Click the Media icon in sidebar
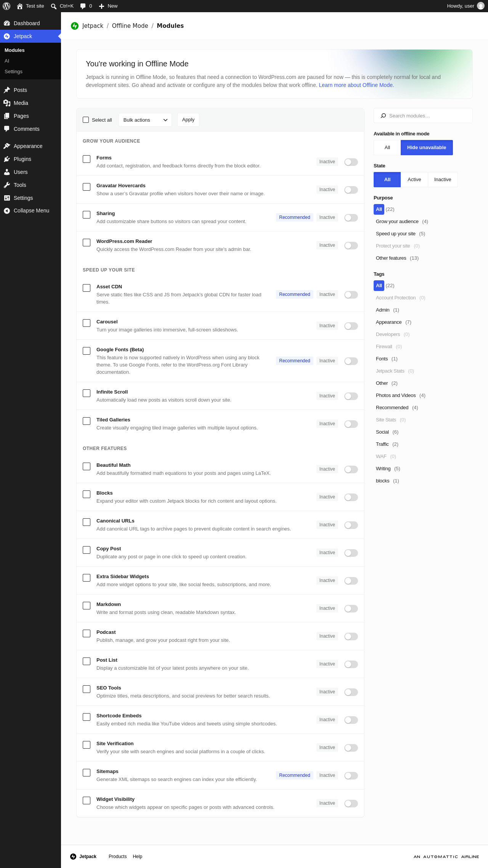 pos(7,103)
